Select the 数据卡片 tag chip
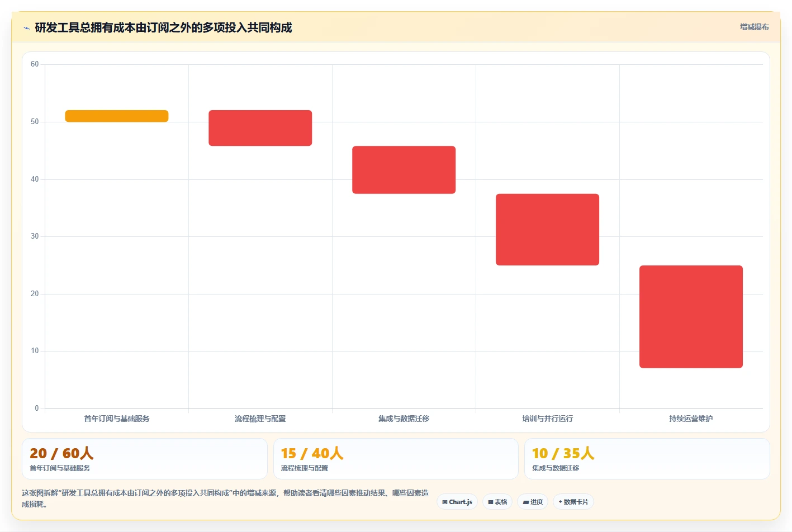This screenshot has width=792, height=532. pos(573,502)
